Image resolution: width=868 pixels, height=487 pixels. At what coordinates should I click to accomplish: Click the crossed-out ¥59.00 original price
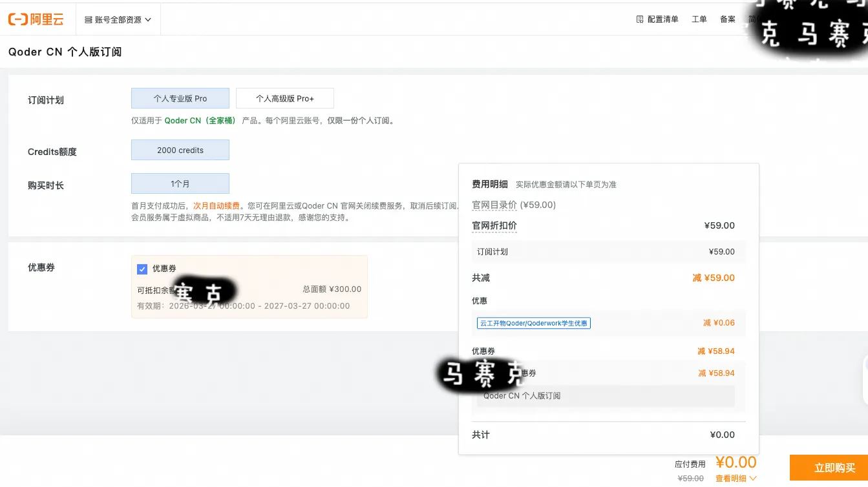pos(690,479)
